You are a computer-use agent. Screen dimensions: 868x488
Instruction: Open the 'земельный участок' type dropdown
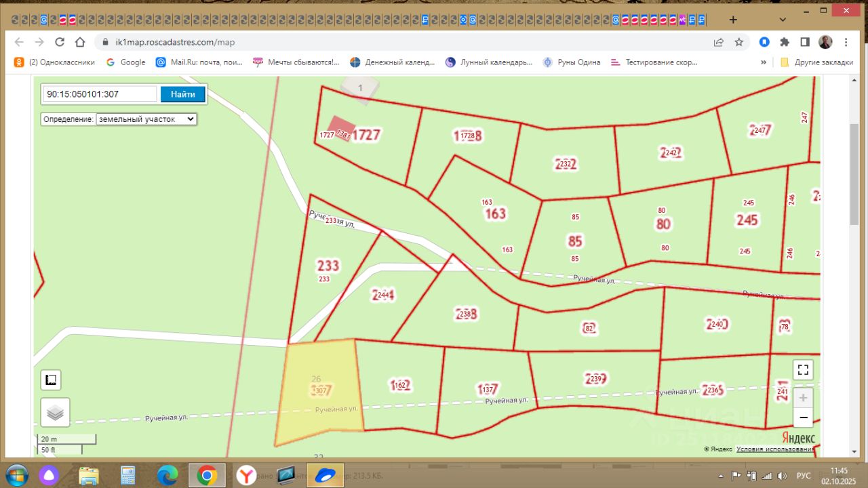point(146,119)
